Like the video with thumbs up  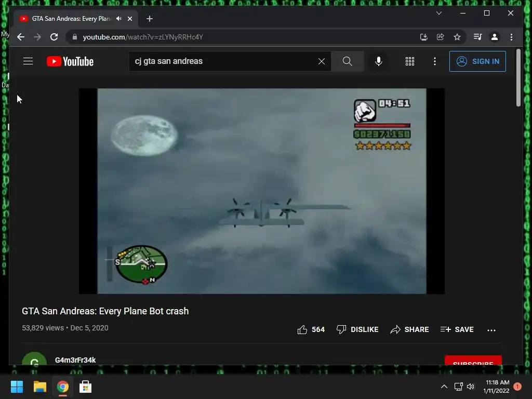coord(302,329)
